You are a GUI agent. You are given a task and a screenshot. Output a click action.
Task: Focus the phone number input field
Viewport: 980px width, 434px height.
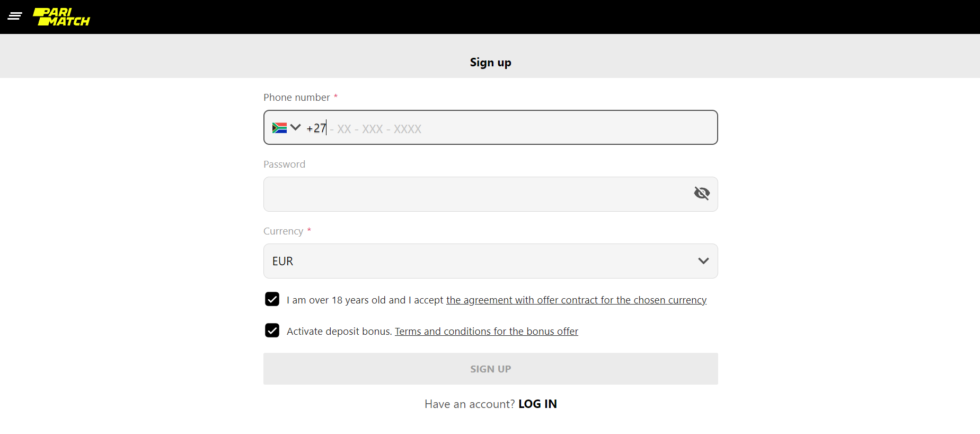click(x=477, y=127)
